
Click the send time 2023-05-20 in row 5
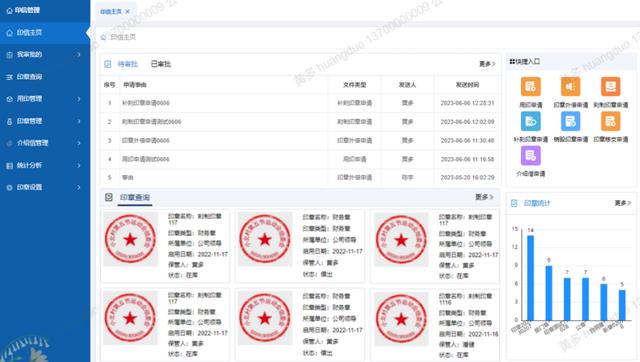coord(467,178)
